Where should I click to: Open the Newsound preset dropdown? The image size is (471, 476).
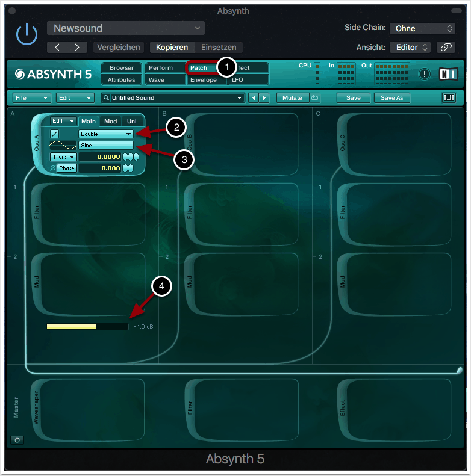125,28
